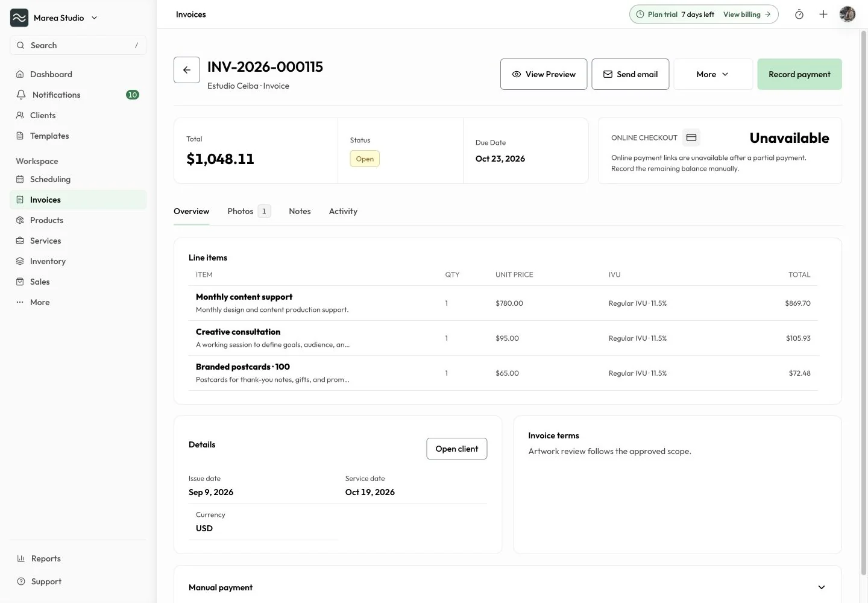
Task: Open the More actions dropdown
Action: coord(713,74)
